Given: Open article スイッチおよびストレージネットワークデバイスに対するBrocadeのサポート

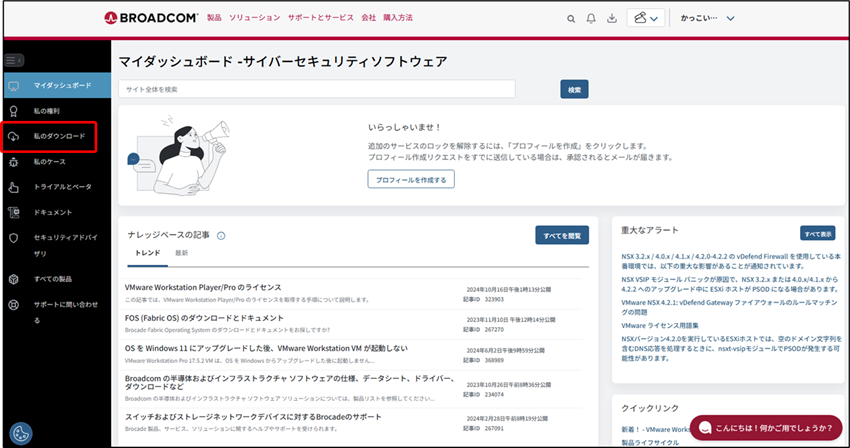Looking at the screenshot, I should click(253, 417).
